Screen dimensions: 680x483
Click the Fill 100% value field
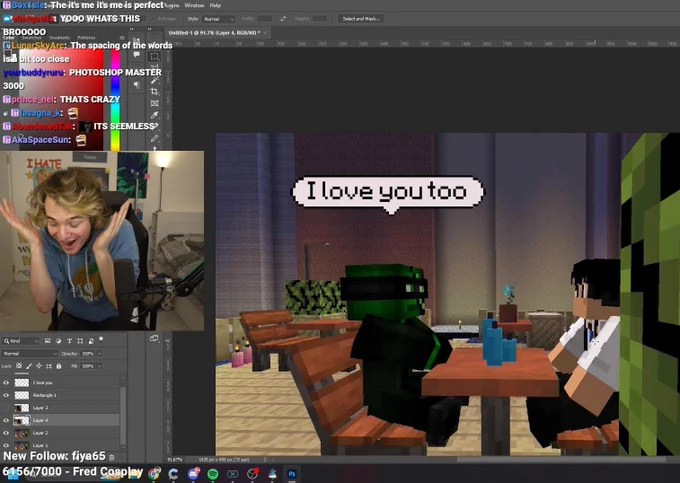88,366
